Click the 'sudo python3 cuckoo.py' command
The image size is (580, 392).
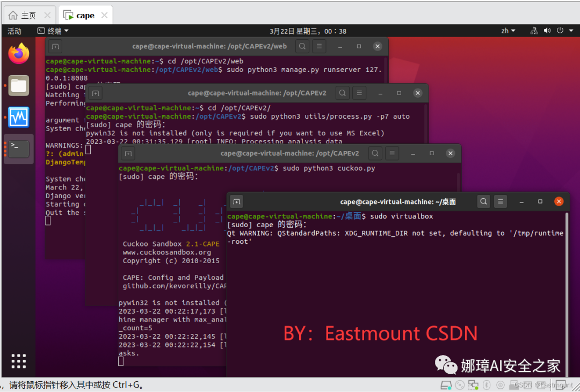(x=329, y=168)
